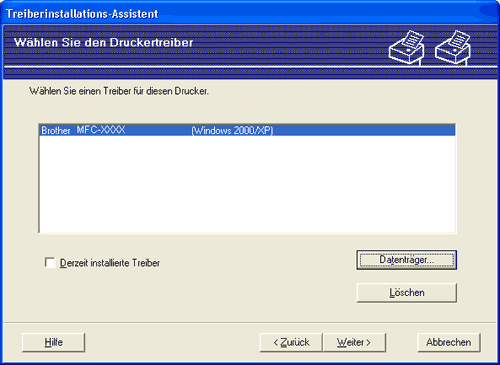500x365 pixels.
Task: Go back with the Zurück button
Action: click(x=291, y=342)
